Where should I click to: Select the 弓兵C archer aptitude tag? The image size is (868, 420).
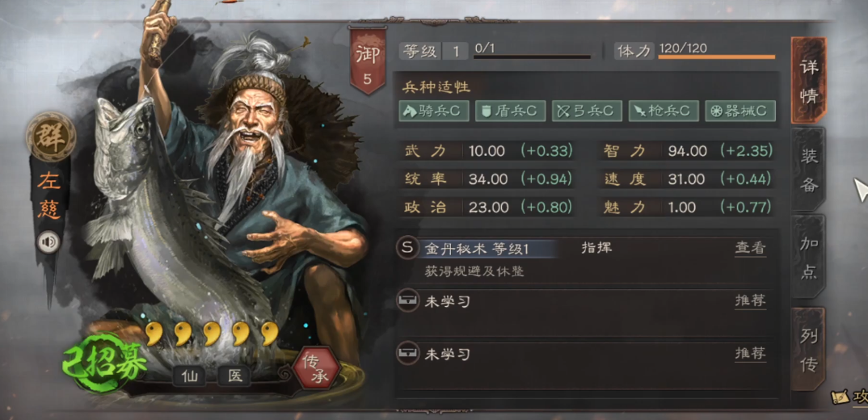click(x=586, y=111)
